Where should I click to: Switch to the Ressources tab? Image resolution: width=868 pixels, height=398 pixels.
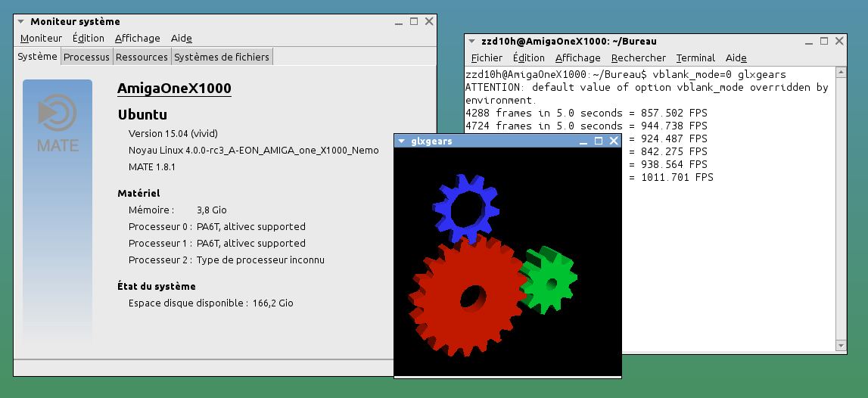[142, 57]
